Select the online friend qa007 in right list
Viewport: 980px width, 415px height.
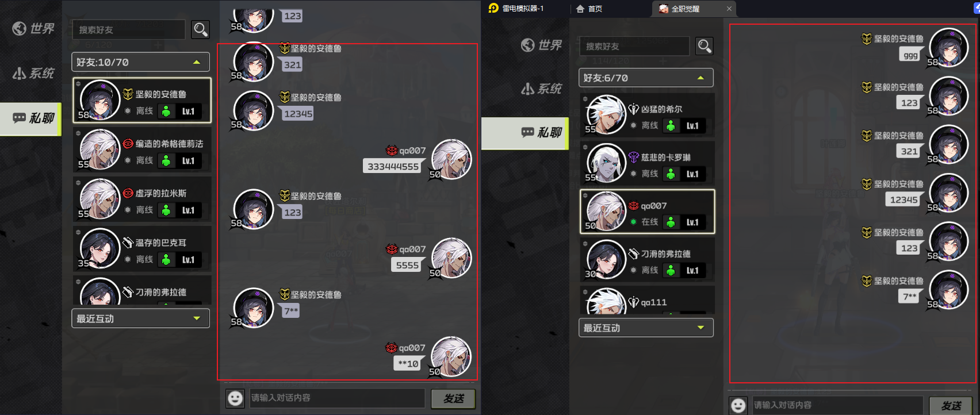tap(648, 212)
